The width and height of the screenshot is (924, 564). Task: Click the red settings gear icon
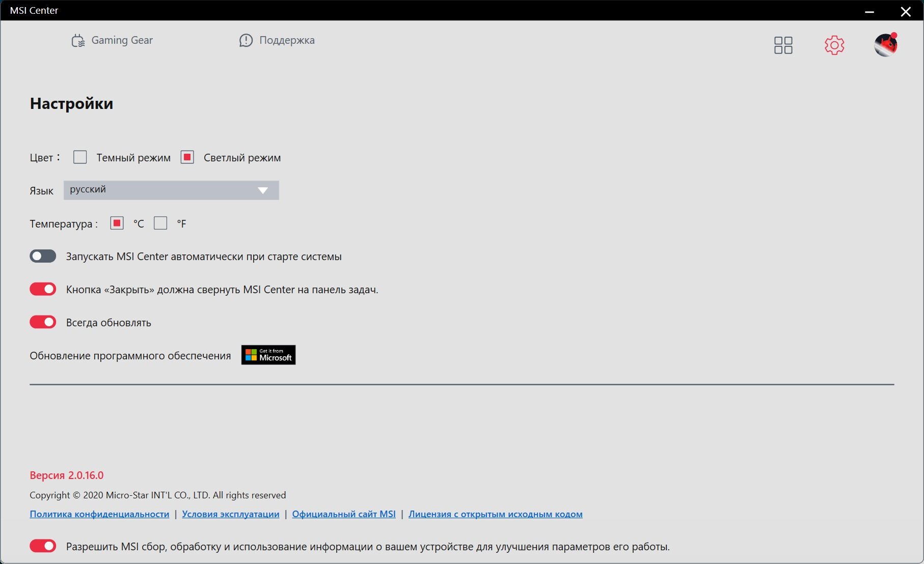(834, 45)
